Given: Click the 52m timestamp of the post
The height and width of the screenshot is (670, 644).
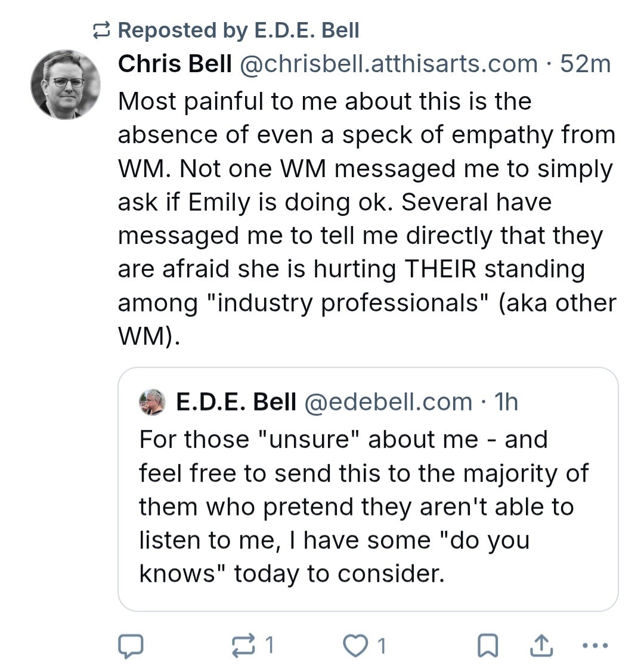Looking at the screenshot, I should 586,64.
